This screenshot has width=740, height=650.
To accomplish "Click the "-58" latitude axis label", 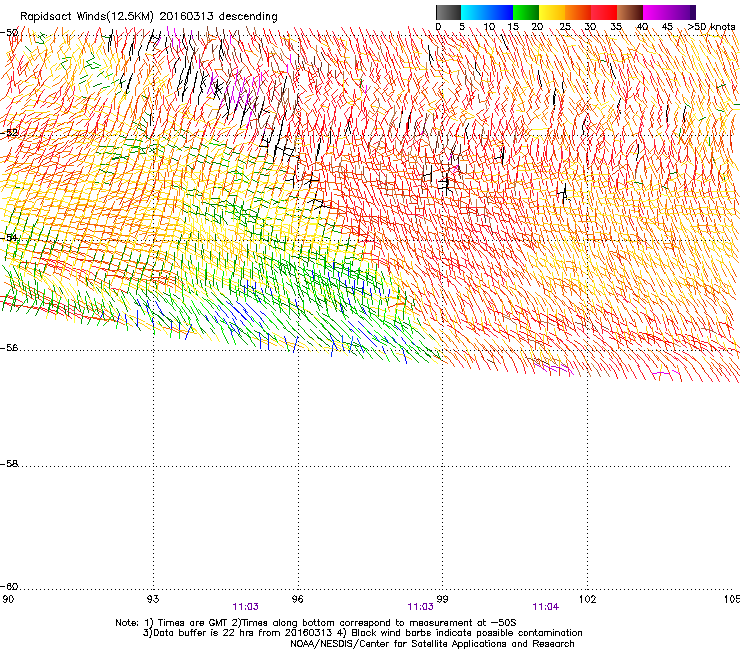I will point(9,464).
